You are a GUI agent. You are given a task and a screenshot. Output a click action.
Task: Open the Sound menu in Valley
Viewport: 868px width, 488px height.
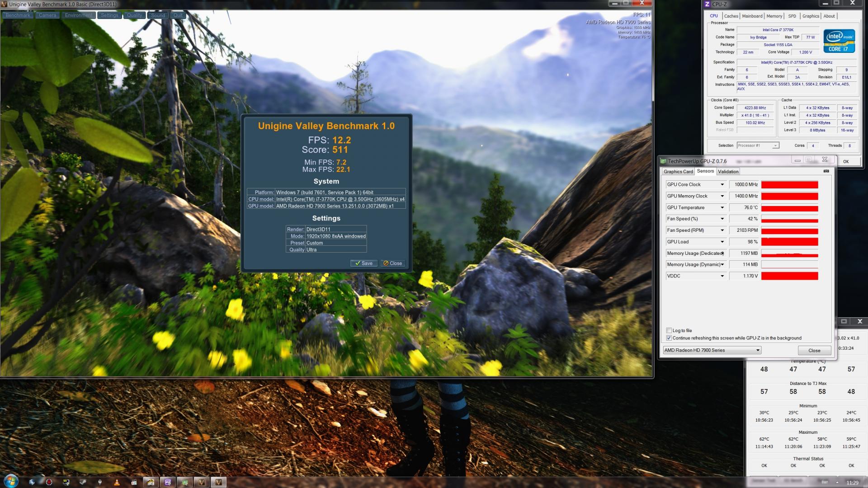(x=158, y=15)
